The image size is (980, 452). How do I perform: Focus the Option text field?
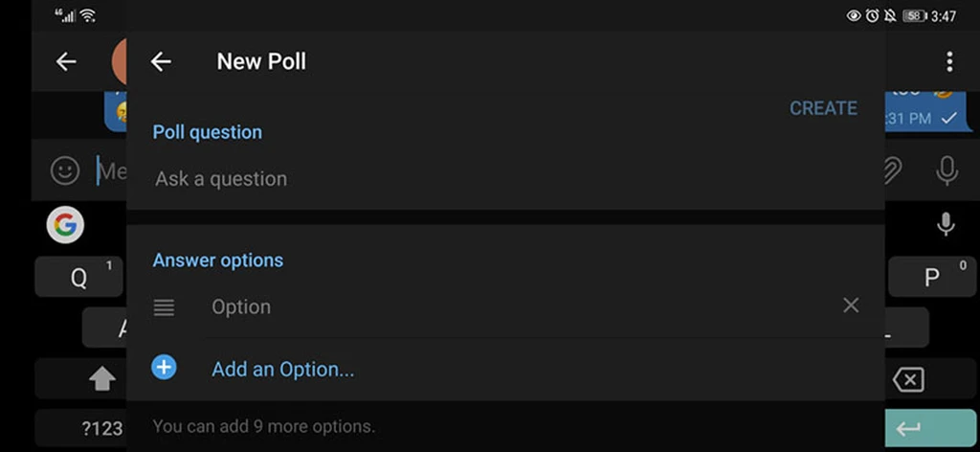(x=523, y=306)
